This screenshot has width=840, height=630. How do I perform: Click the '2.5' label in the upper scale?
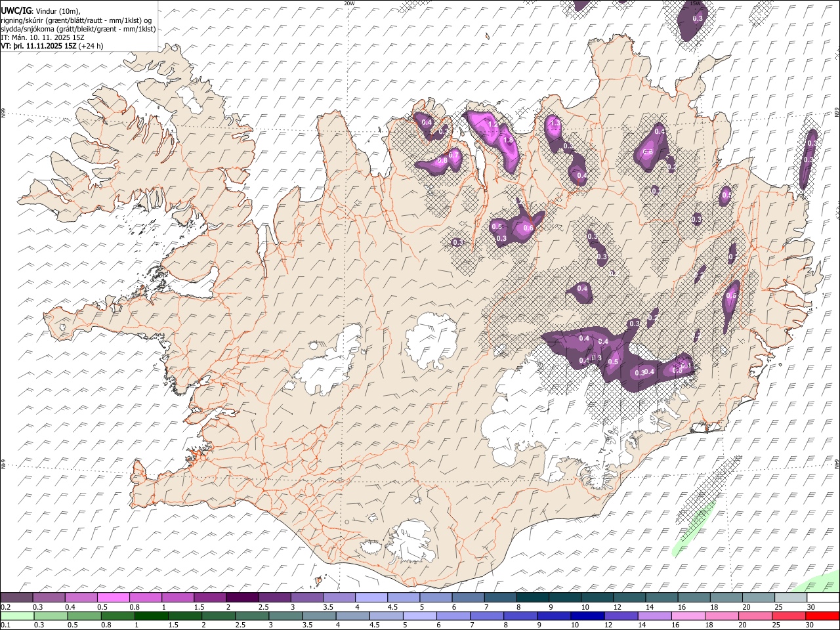coord(263,607)
